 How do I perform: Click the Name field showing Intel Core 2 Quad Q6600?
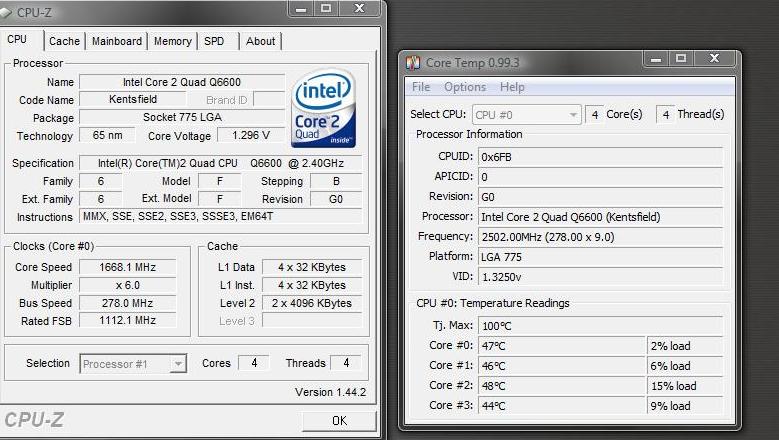(x=182, y=82)
